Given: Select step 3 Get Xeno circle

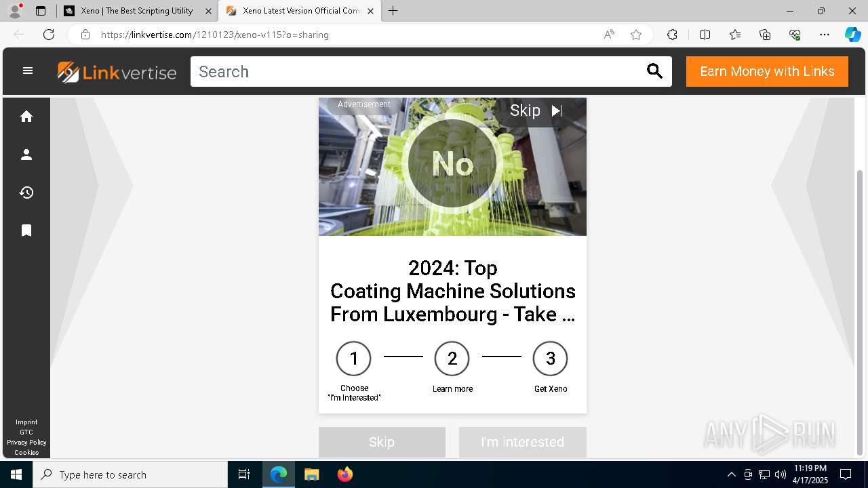Looking at the screenshot, I should 551,359.
